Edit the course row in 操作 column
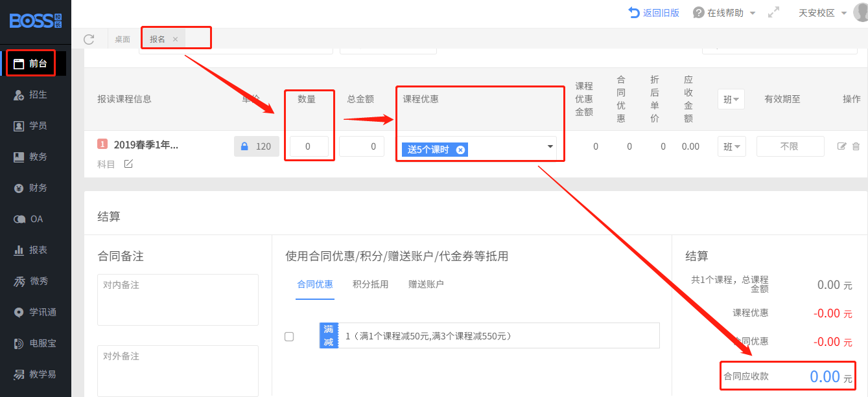 842,146
